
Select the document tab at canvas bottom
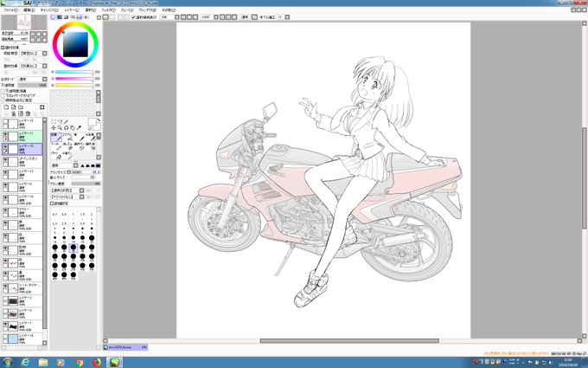tap(125, 348)
